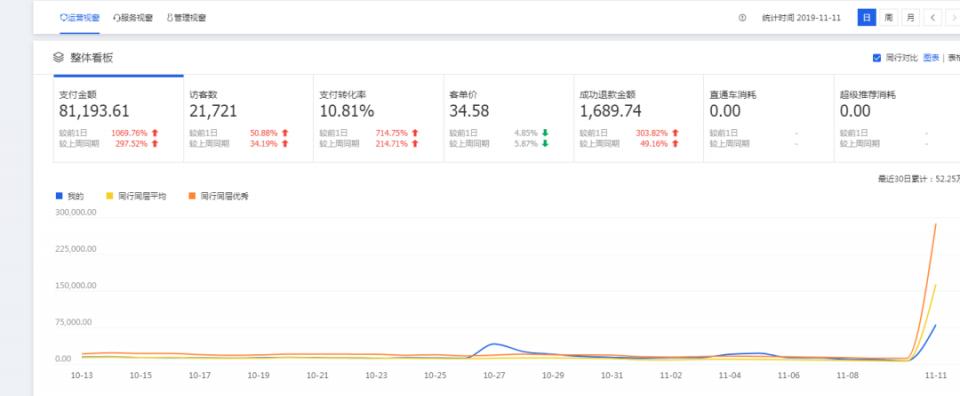This screenshot has height=396, width=960.
Task: Toggle the blue 我的 legend series
Action: coord(70,196)
